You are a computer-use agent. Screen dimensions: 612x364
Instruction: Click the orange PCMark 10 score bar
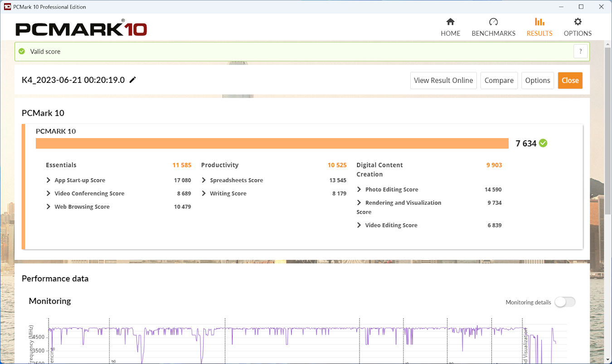coord(272,143)
